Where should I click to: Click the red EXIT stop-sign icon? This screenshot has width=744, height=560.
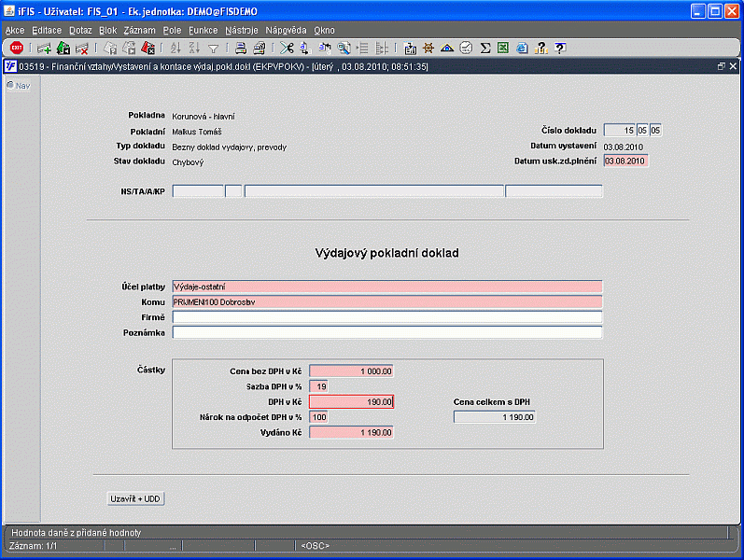17,48
